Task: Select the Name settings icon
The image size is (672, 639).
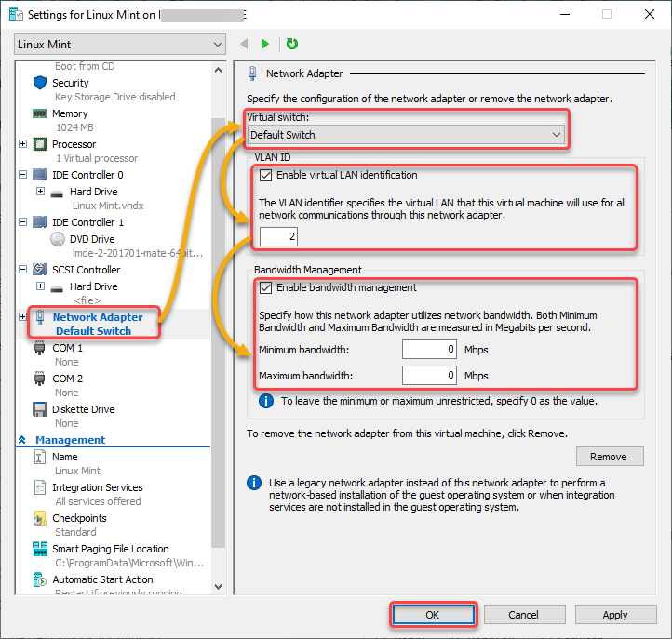Action: point(39,457)
